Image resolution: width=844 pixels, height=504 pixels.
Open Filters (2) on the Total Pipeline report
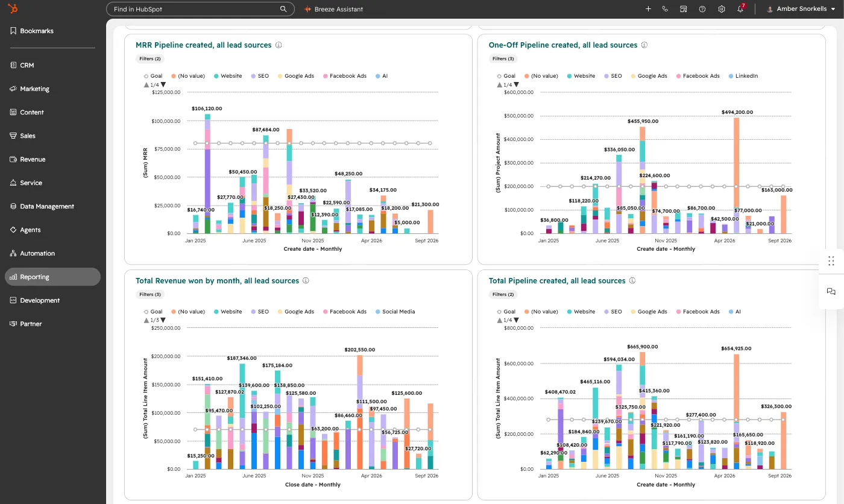[x=503, y=294]
